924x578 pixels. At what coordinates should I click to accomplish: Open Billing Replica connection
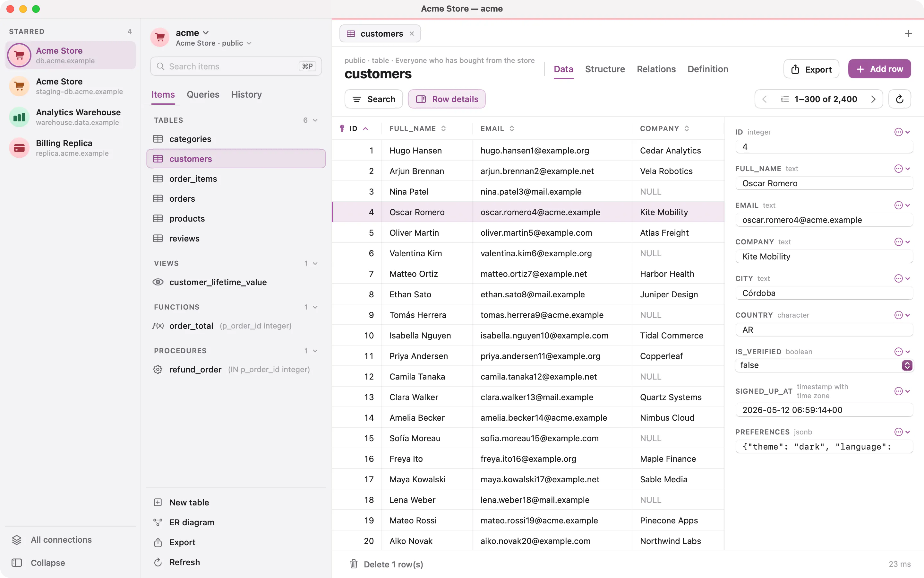click(x=71, y=148)
